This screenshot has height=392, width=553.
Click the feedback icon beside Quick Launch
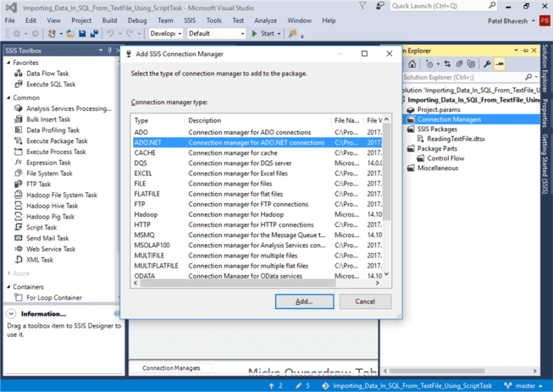[379, 6]
